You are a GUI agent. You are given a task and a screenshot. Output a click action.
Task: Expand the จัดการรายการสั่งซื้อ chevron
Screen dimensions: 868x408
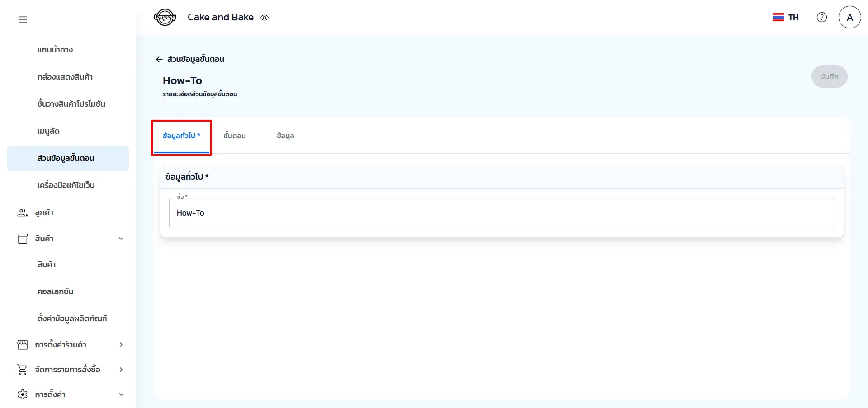click(121, 370)
